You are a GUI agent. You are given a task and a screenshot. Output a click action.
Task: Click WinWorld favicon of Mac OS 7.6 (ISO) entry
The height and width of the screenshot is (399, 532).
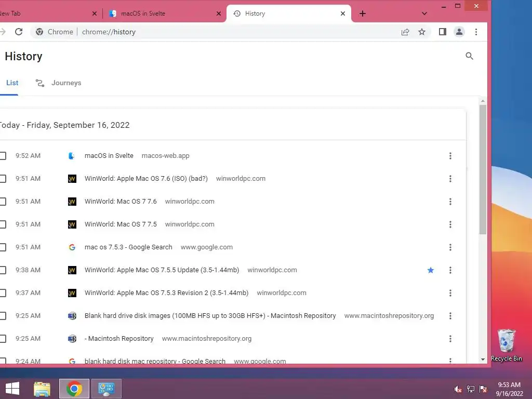pyautogui.click(x=72, y=179)
